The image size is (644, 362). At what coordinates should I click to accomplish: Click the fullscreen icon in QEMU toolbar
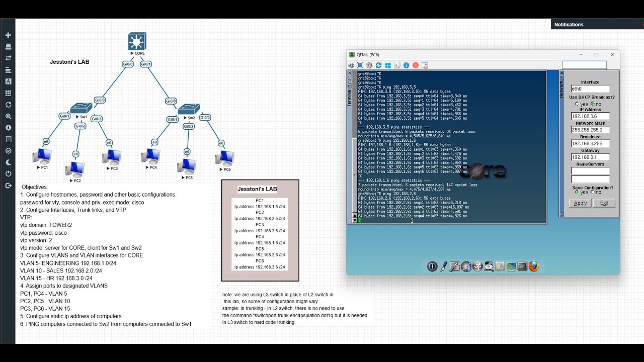pyautogui.click(x=360, y=65)
